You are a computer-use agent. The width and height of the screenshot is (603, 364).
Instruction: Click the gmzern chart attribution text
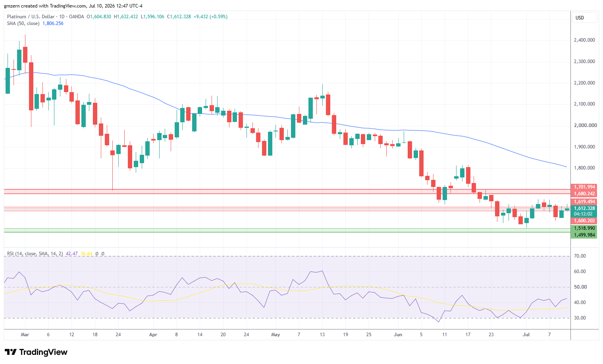[x=73, y=6]
